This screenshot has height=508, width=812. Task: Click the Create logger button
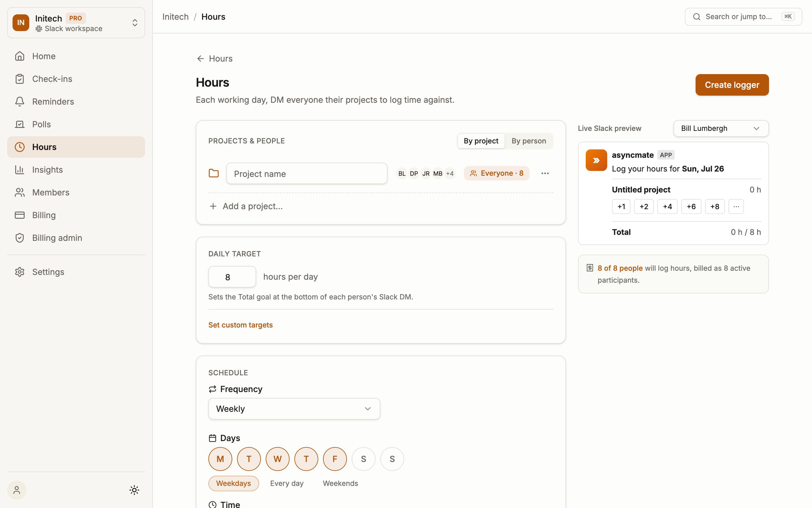pos(732,85)
